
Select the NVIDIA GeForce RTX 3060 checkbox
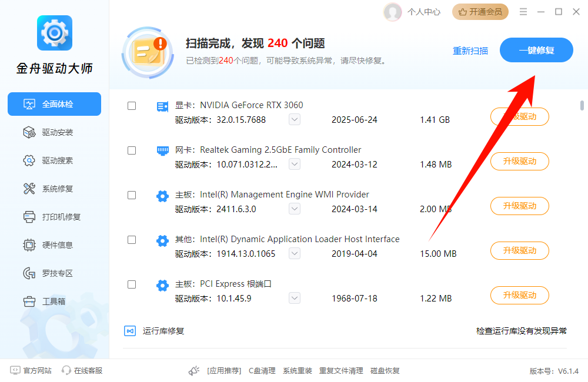131,105
